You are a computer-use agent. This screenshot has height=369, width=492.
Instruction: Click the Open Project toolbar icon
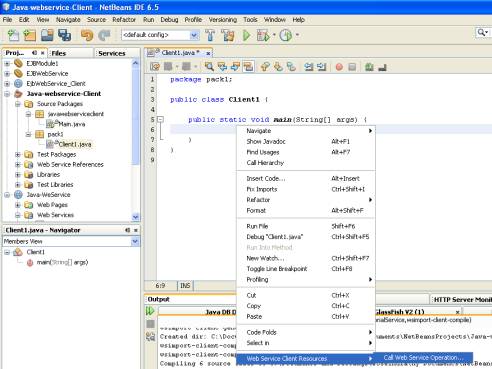coord(47,35)
